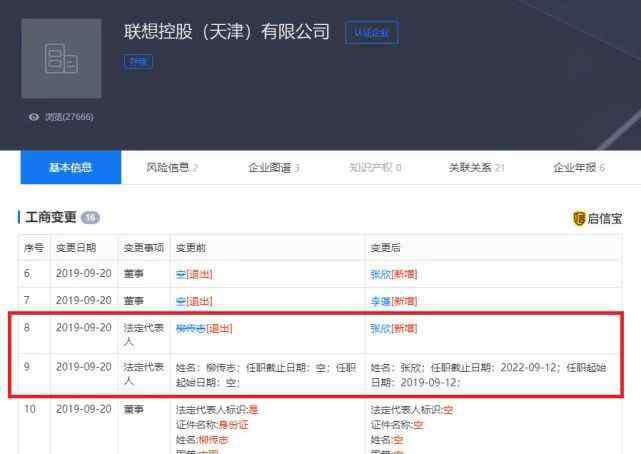Click row 9's 变更后 text 姓名：张欣
641x454 pixels.
[x=397, y=367]
